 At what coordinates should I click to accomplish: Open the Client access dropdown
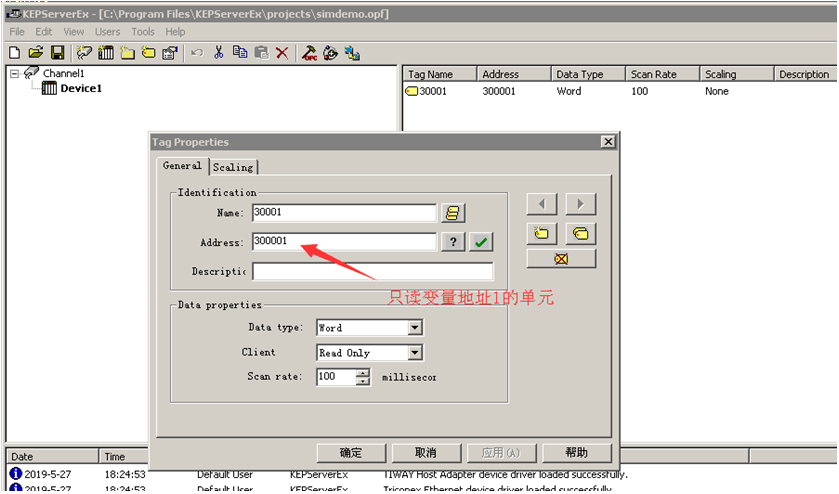pyautogui.click(x=415, y=352)
